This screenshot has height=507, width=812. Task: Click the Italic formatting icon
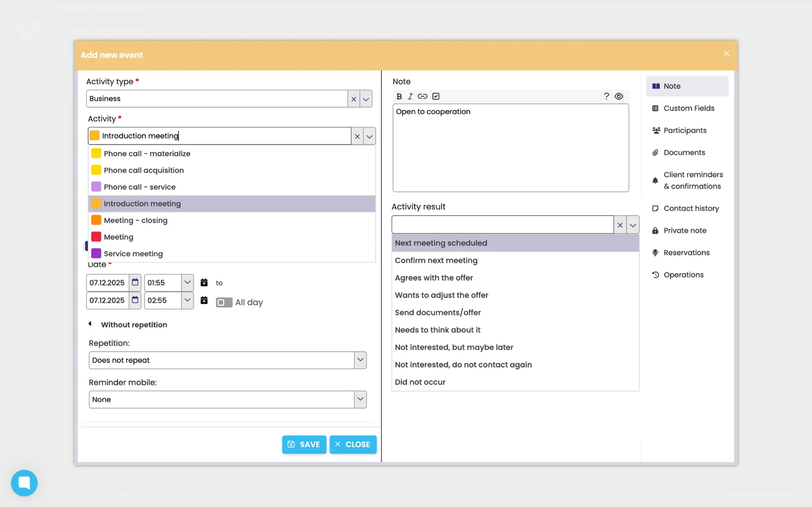[410, 96]
